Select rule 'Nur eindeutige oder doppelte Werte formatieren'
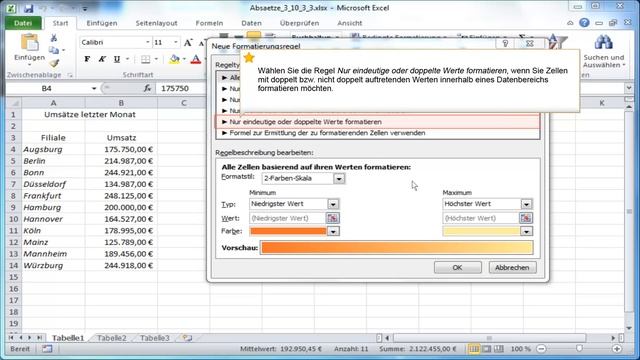 pyautogui.click(x=377, y=122)
